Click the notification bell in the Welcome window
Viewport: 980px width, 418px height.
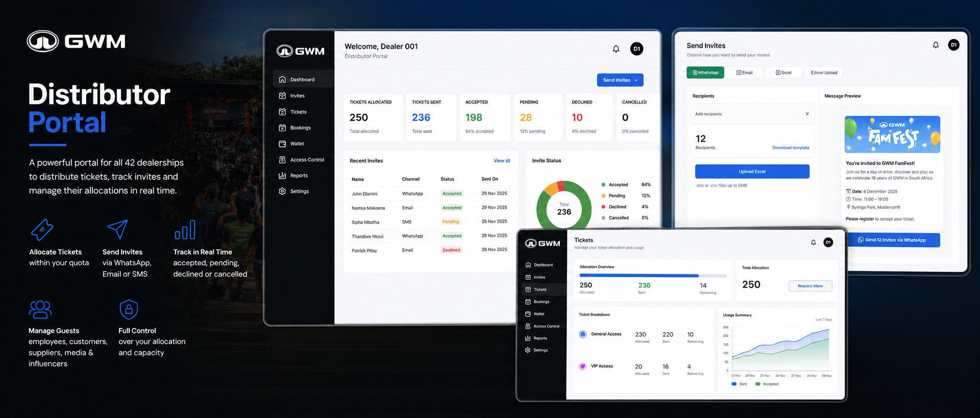pyautogui.click(x=616, y=49)
